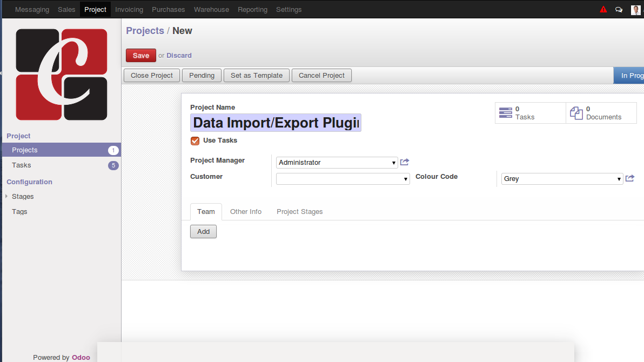Open the Invoicing menu
The width and height of the screenshot is (644, 362).
click(x=129, y=9)
